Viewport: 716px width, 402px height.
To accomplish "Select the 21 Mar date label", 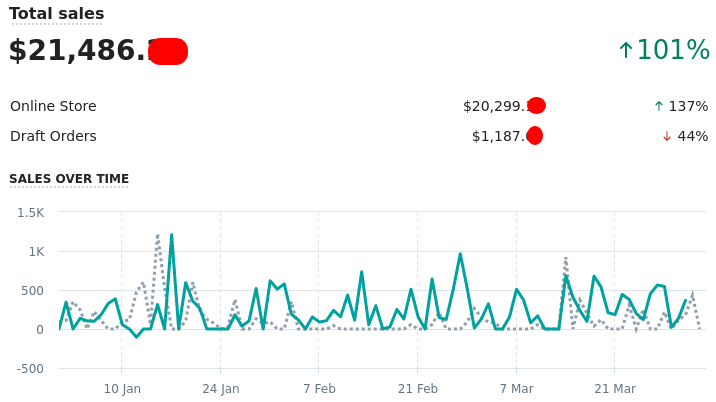I will (x=615, y=389).
